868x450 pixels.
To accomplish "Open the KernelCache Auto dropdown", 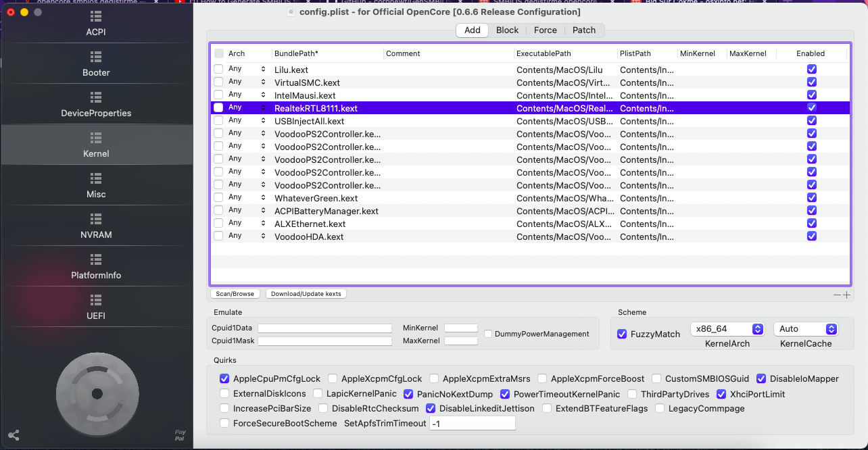I will pyautogui.click(x=806, y=329).
